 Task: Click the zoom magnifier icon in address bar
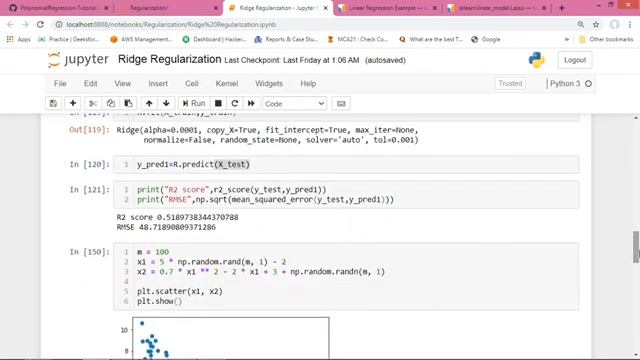click(580, 24)
